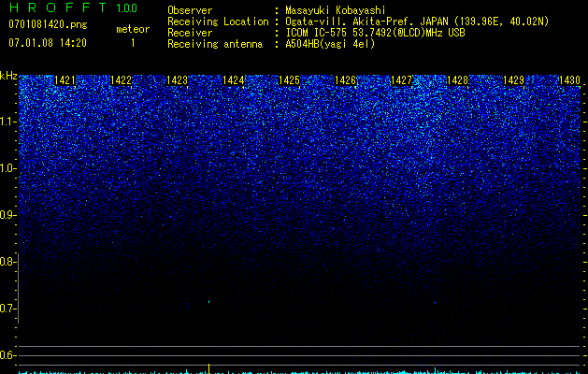Click the 'Receiver' field label
Screen dimensions: 588x374
click(x=190, y=33)
